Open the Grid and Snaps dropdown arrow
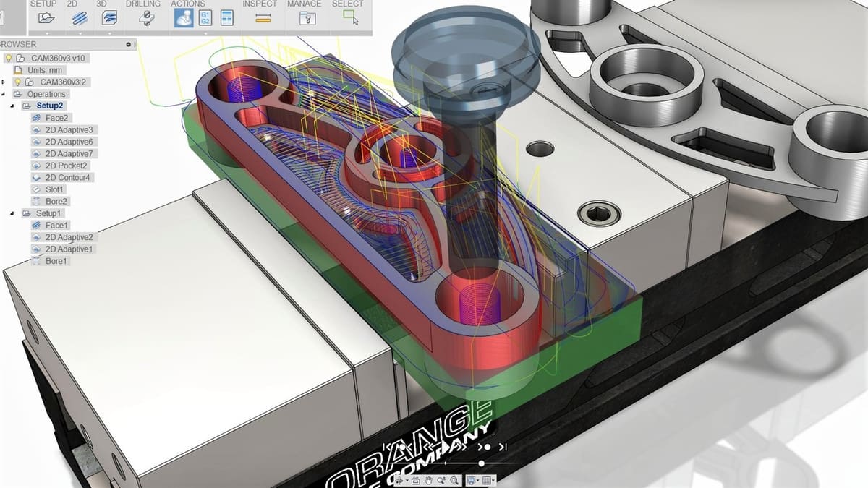The width and height of the screenshot is (868, 488). (x=493, y=481)
